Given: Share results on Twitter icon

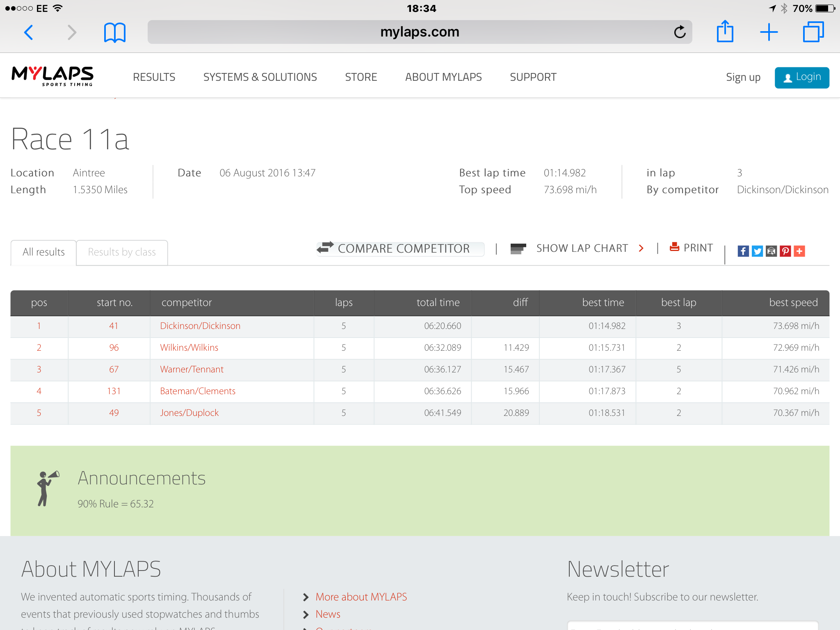Looking at the screenshot, I should pos(757,251).
